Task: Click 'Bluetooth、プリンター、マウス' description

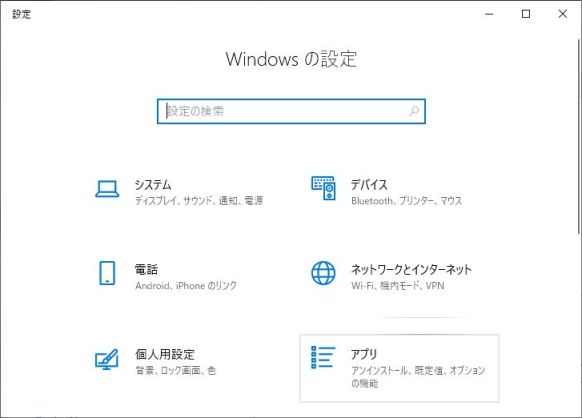Action: (406, 201)
